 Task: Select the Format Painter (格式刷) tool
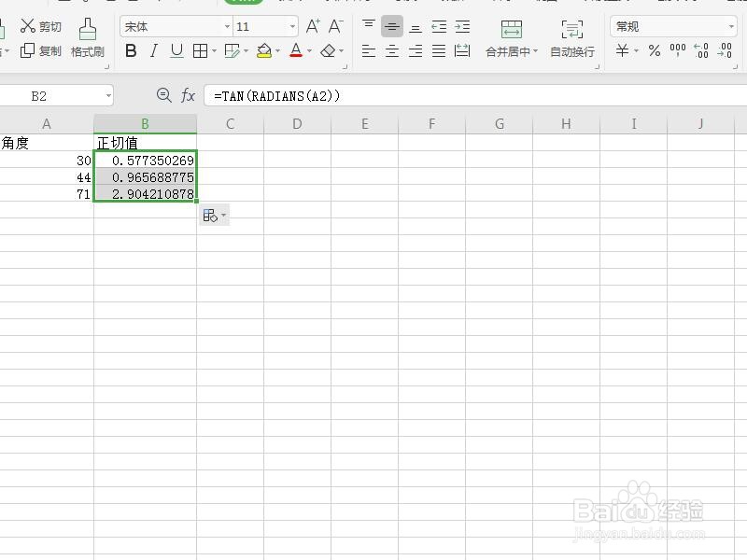pos(87,38)
